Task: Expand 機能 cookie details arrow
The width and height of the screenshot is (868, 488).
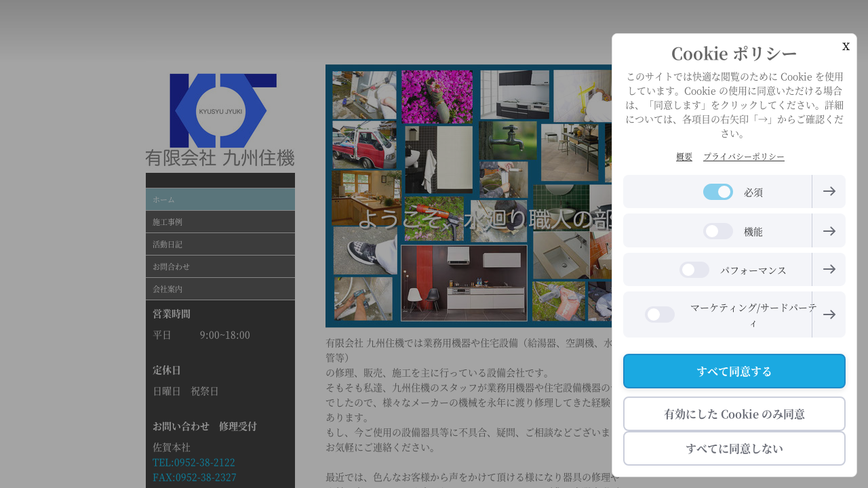Action: [829, 231]
